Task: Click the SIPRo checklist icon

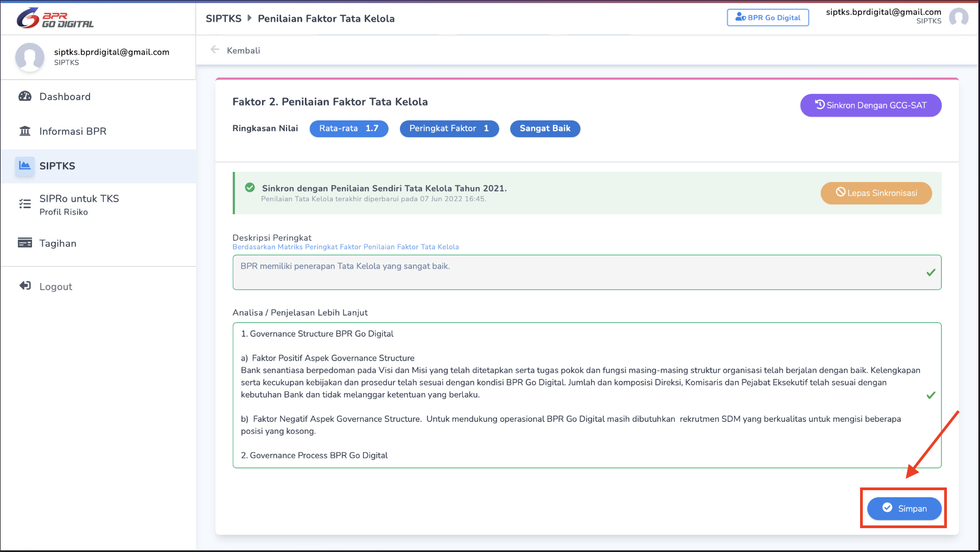Action: tap(25, 204)
